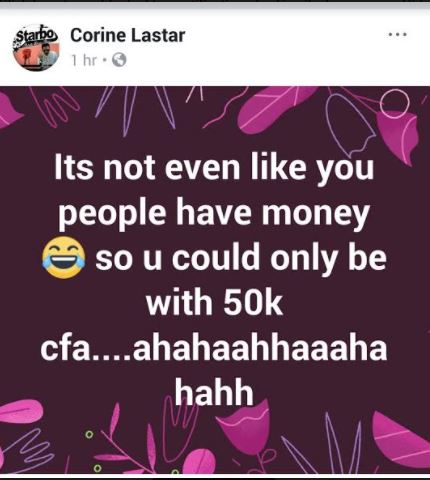Click the laughing tears emoji in post
This screenshot has width=430, height=480.
click(x=64, y=260)
